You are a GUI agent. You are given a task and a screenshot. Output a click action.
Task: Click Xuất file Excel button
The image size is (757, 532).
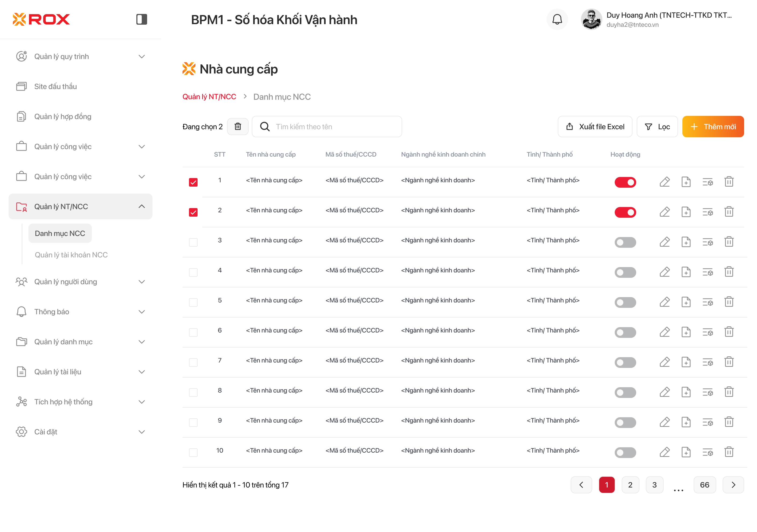[595, 127]
